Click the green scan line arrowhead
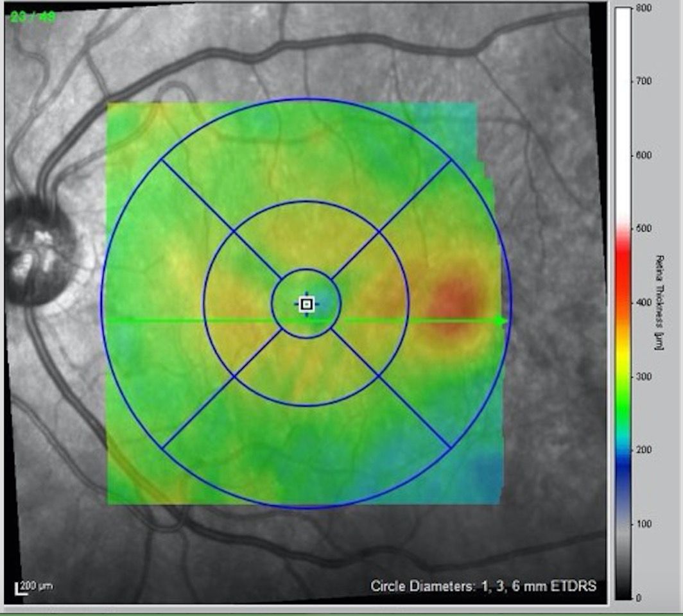 coord(501,321)
